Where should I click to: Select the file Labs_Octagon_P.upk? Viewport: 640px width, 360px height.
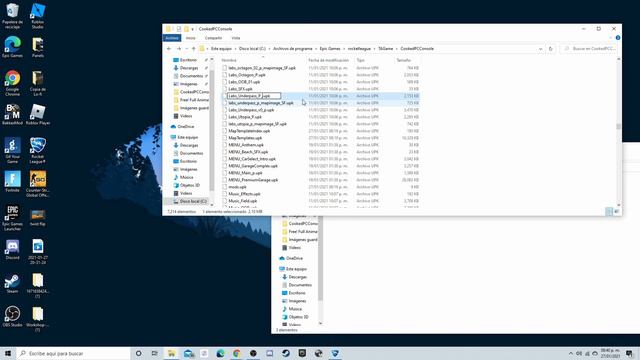tap(247, 75)
